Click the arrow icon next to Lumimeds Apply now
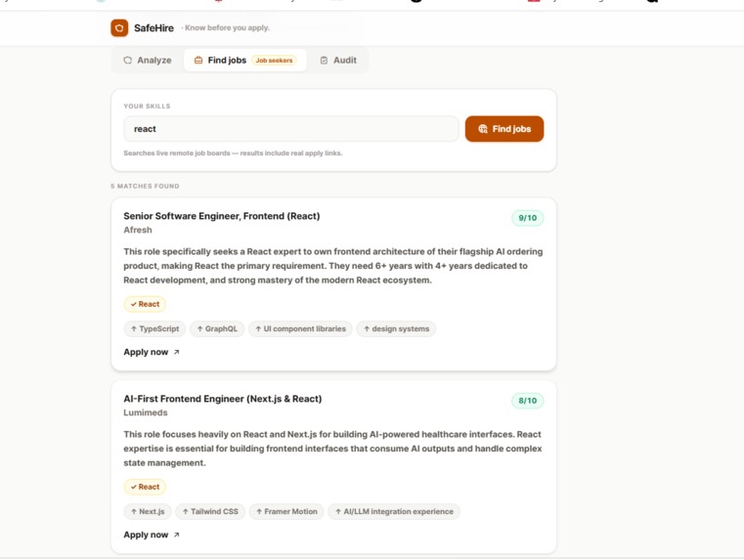The image size is (744, 560). (x=177, y=535)
